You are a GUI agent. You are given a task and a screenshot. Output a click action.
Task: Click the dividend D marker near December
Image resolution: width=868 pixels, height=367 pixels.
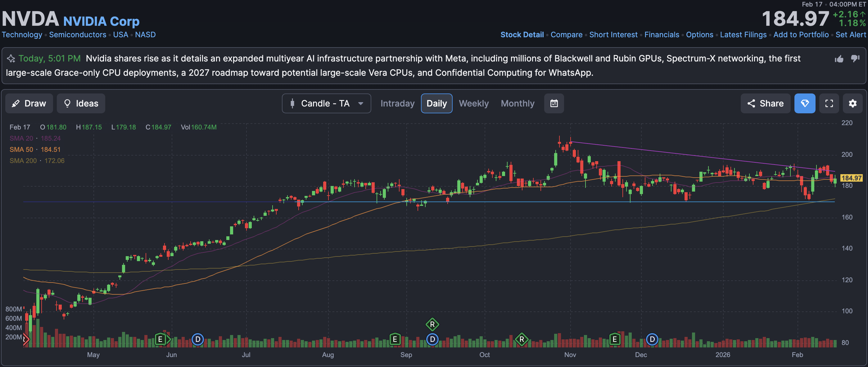coord(652,339)
